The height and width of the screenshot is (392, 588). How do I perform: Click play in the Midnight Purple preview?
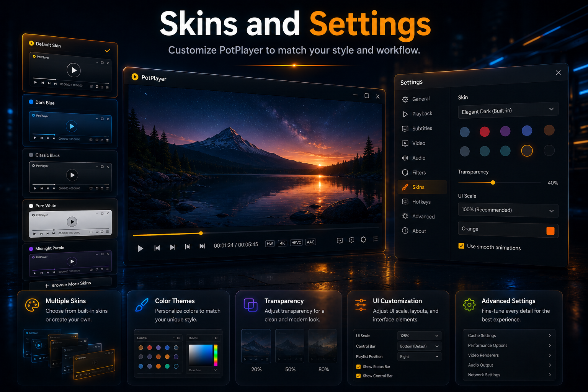(x=72, y=261)
